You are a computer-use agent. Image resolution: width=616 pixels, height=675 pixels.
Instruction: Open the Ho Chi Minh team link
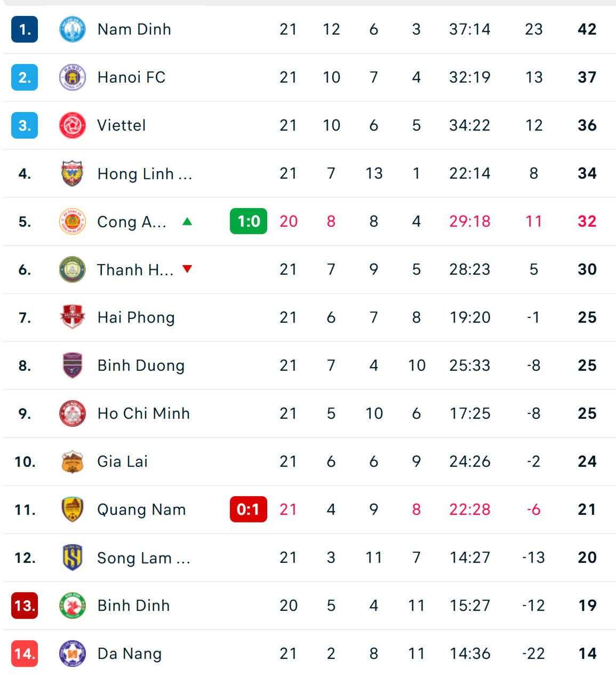point(143,414)
